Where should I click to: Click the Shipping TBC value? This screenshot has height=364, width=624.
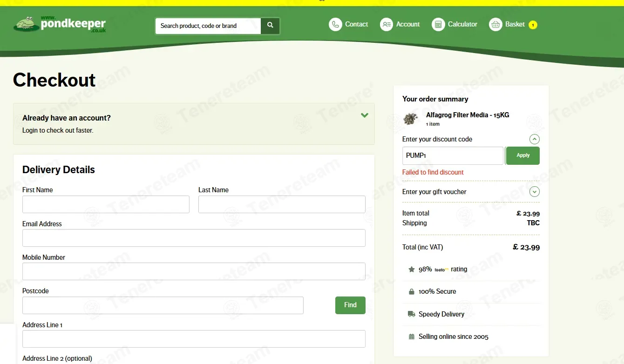[533, 223]
